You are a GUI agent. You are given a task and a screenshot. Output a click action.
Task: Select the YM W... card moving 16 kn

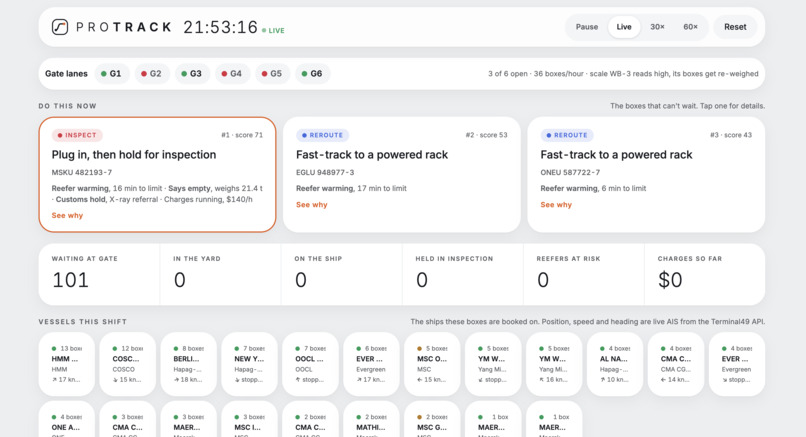tap(554, 364)
